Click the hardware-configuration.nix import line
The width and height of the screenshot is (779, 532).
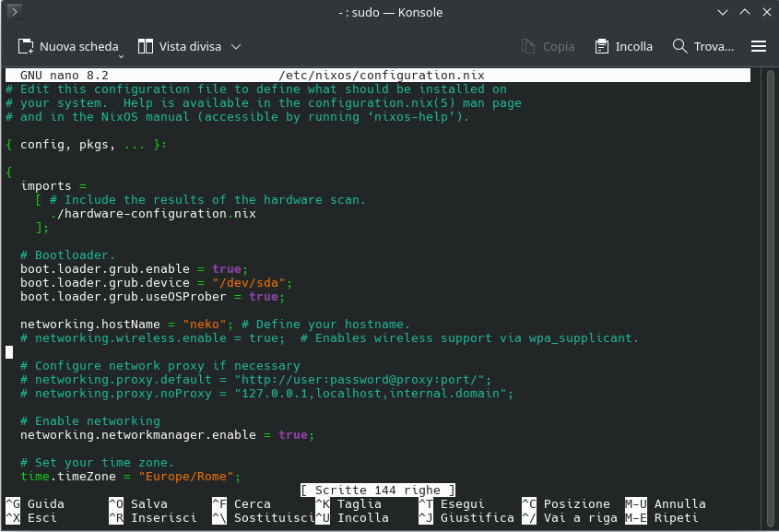pyautogui.click(x=153, y=214)
